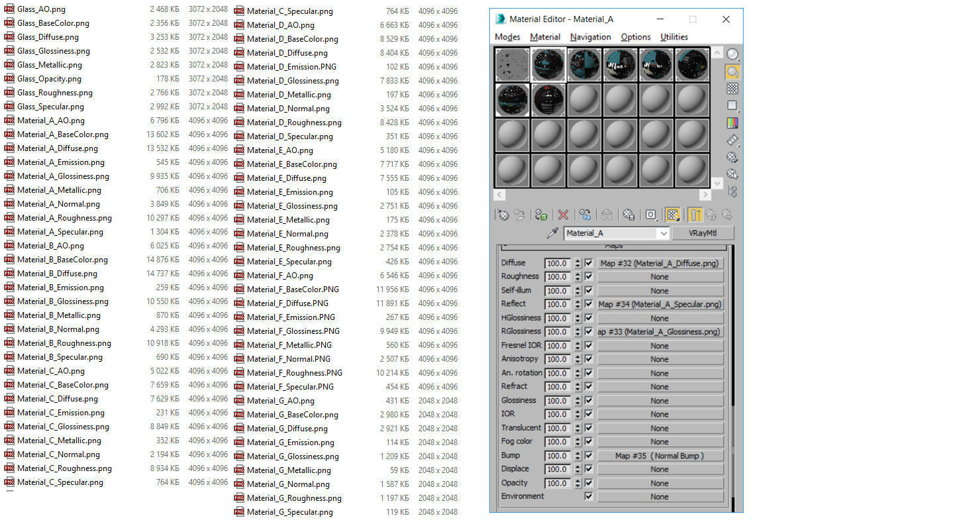Open Map #33 Material_A_Glossiness.png button
980x530 pixels.
tap(660, 331)
